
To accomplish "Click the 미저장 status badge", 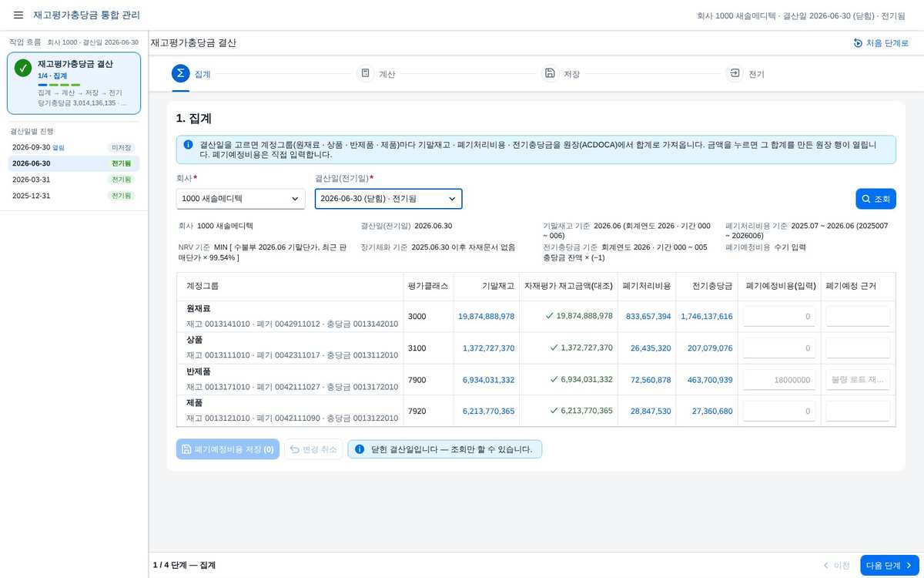I will (x=121, y=147).
